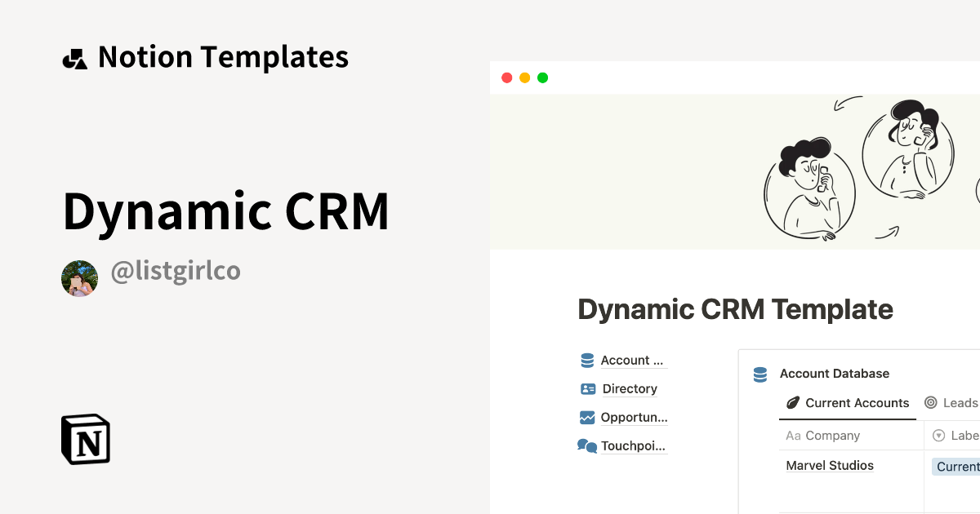Click the dropdown icon in the Label column

(937, 436)
